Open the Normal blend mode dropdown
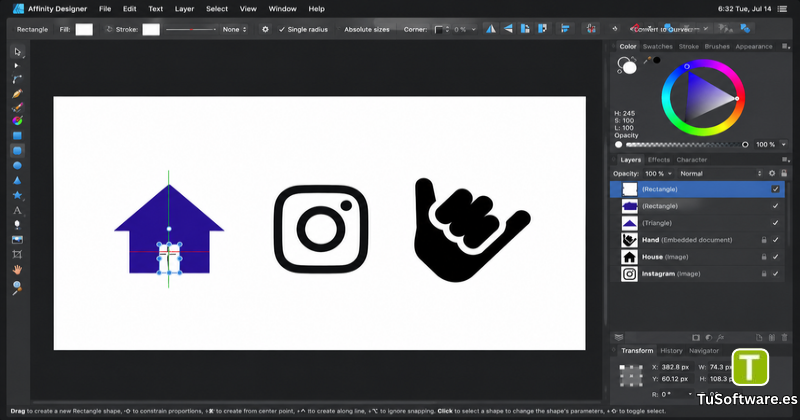 720,174
